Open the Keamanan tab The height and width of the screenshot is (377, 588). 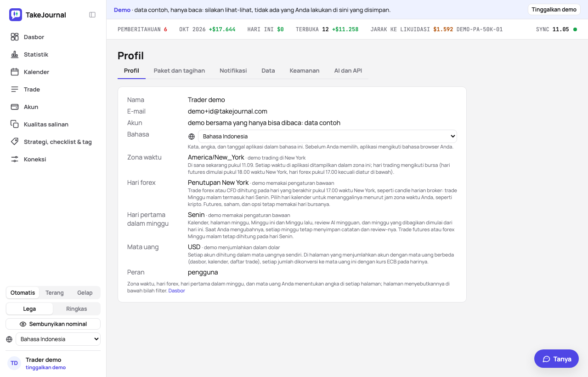305,71
